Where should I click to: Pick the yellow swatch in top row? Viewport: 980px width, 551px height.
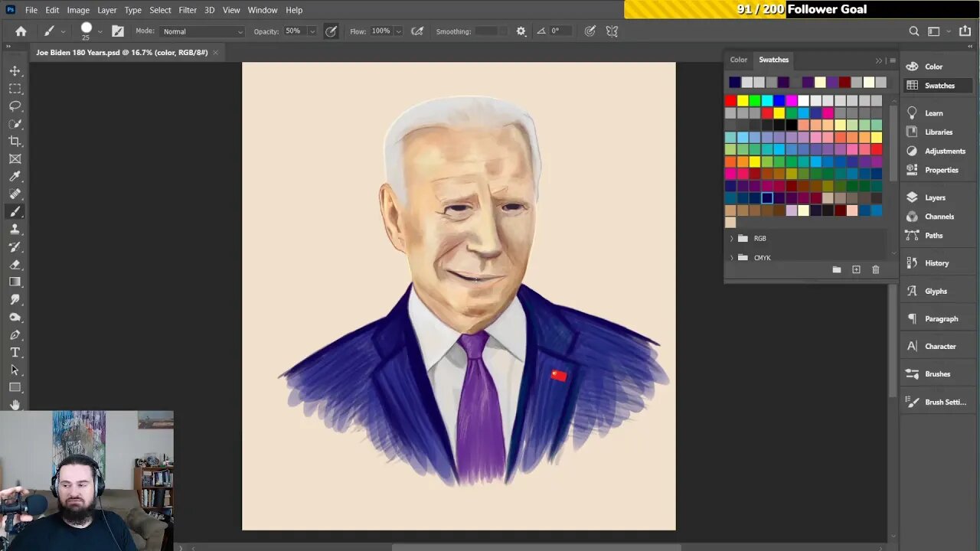(743, 100)
